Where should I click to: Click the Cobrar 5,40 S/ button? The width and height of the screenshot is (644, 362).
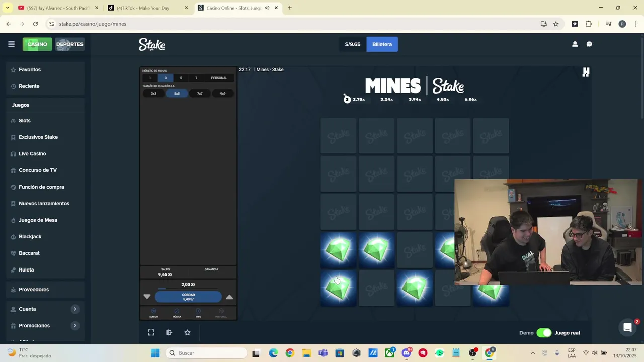188,297
